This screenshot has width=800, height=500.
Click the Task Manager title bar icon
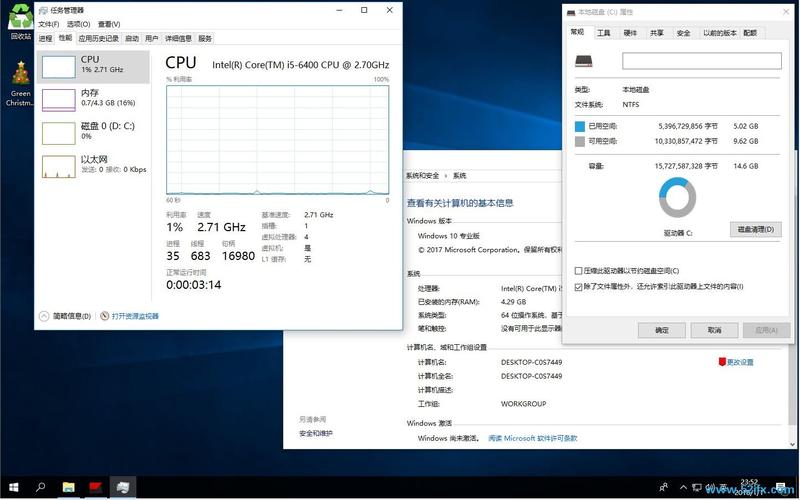(x=43, y=10)
